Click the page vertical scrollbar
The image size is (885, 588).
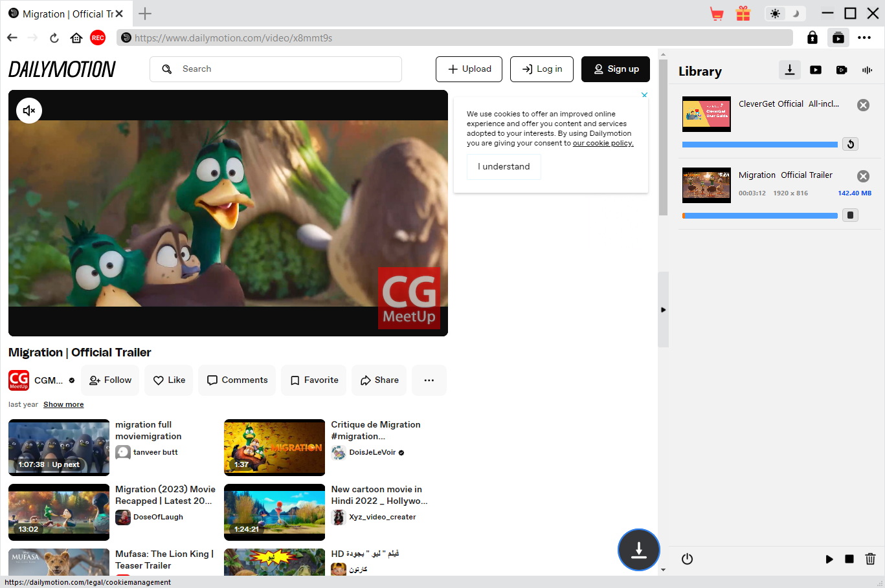click(x=663, y=137)
